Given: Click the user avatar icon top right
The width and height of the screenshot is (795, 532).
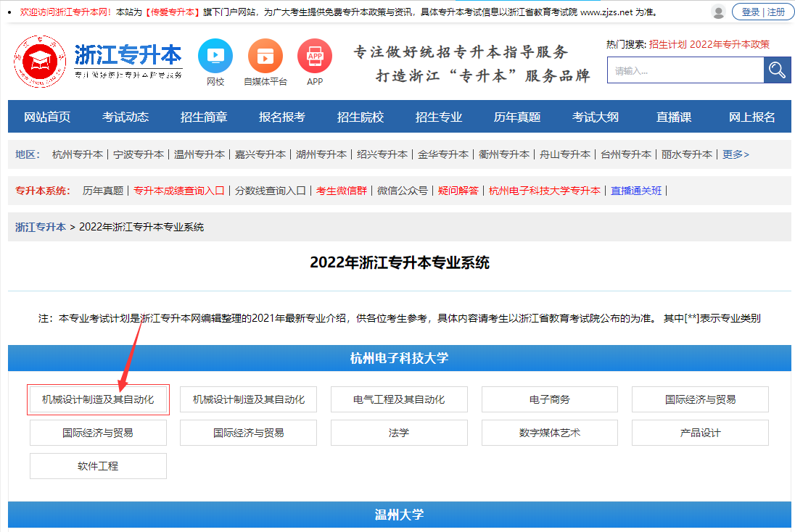Looking at the screenshot, I should [x=718, y=12].
